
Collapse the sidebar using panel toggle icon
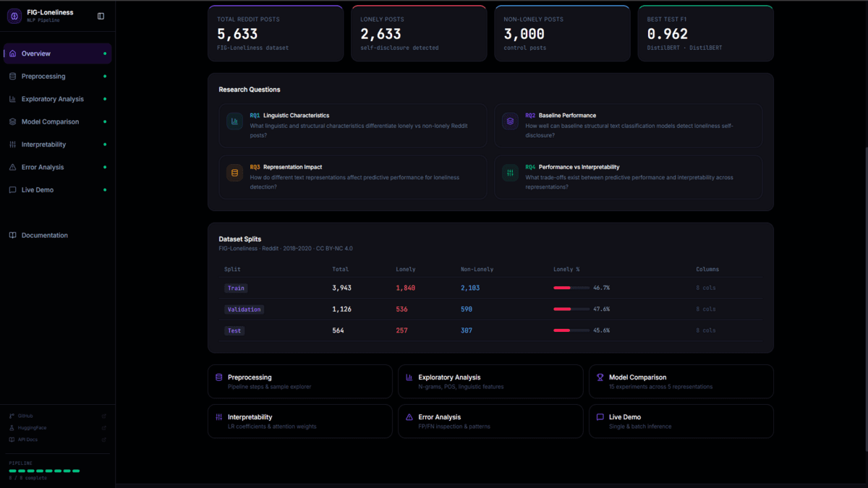pyautogui.click(x=101, y=16)
